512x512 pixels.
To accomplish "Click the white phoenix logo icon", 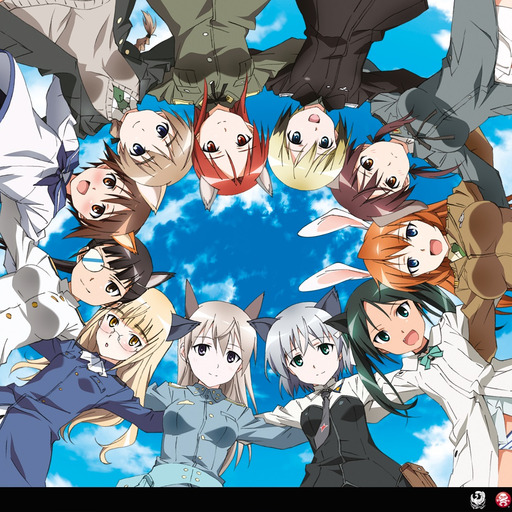I will [x=478, y=500].
